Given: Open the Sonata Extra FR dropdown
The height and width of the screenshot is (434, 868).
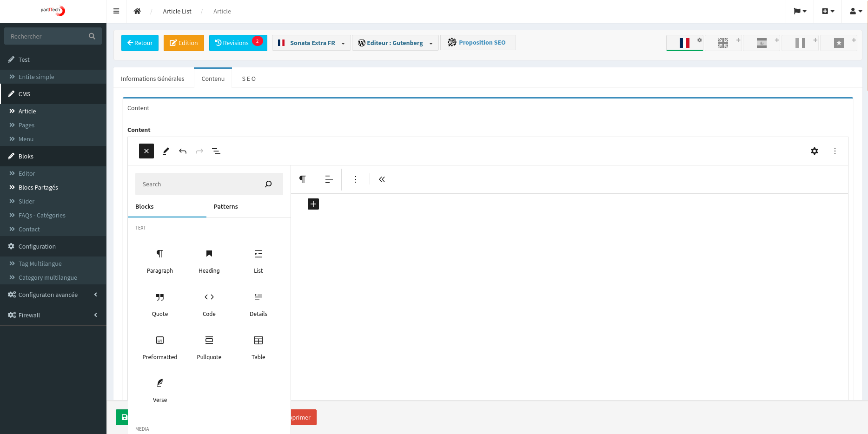Looking at the screenshot, I should click(x=311, y=43).
